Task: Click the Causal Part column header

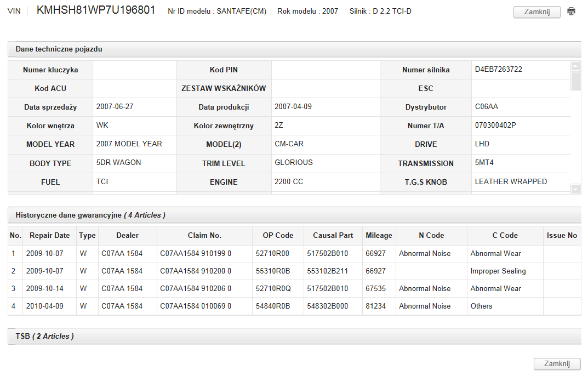Action: click(x=333, y=235)
